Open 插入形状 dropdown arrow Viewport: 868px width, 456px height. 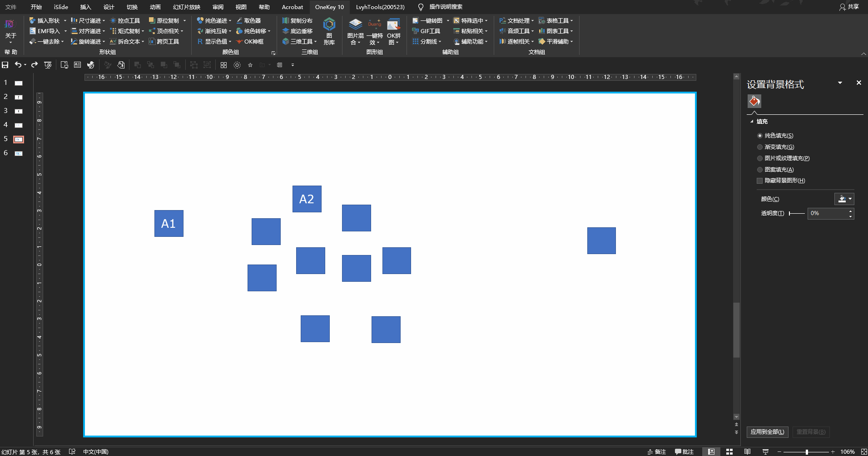point(65,21)
